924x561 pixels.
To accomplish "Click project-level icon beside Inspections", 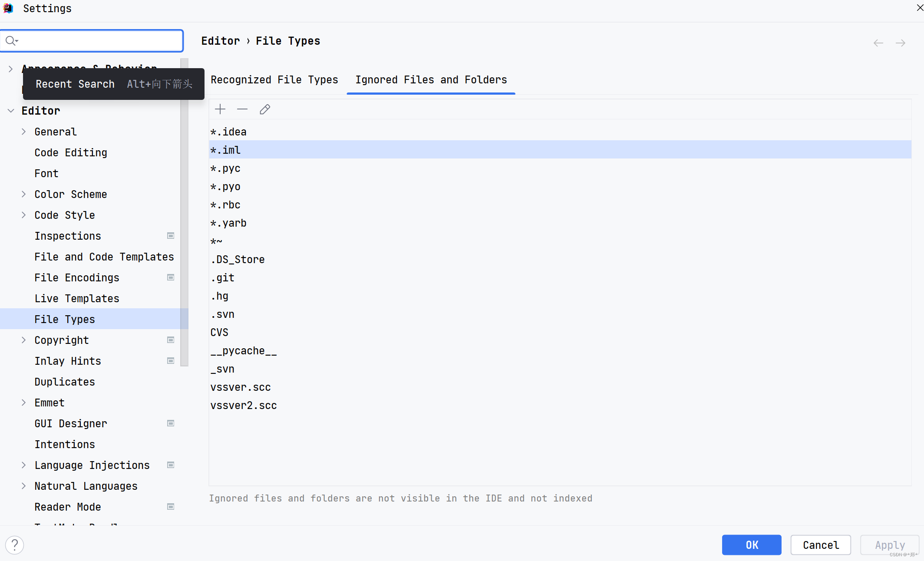I will click(171, 236).
